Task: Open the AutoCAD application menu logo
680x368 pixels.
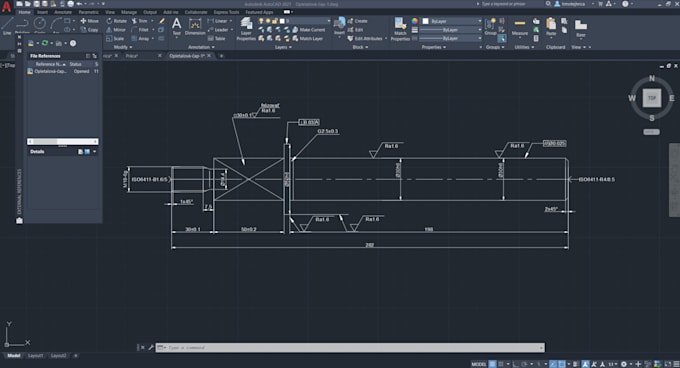Action: tap(6, 6)
